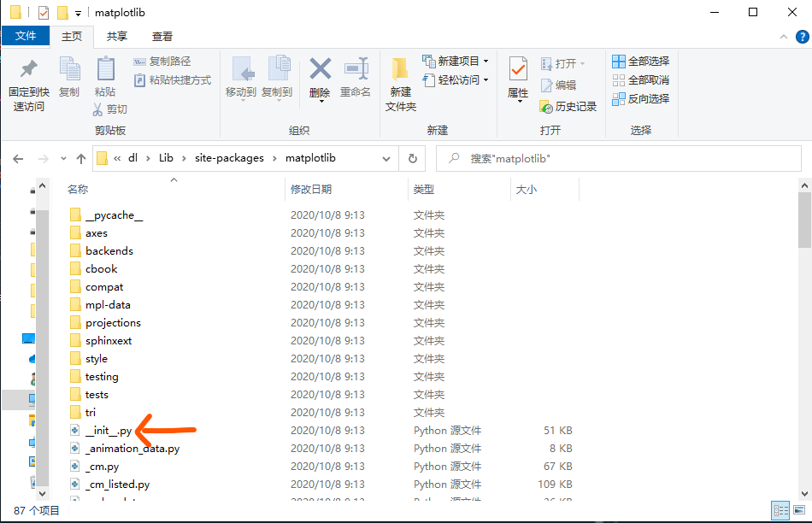Click properties checkmark icon in title bar

(44, 13)
